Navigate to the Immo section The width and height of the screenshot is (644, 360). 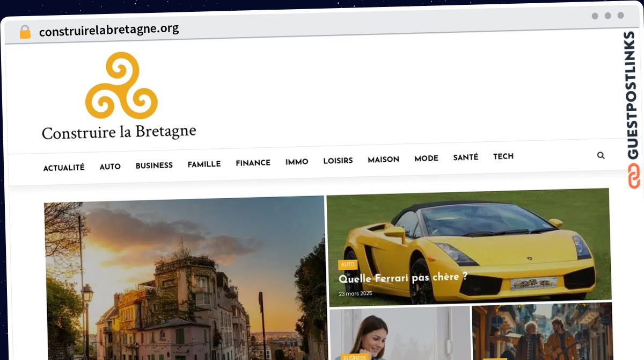[x=297, y=162]
